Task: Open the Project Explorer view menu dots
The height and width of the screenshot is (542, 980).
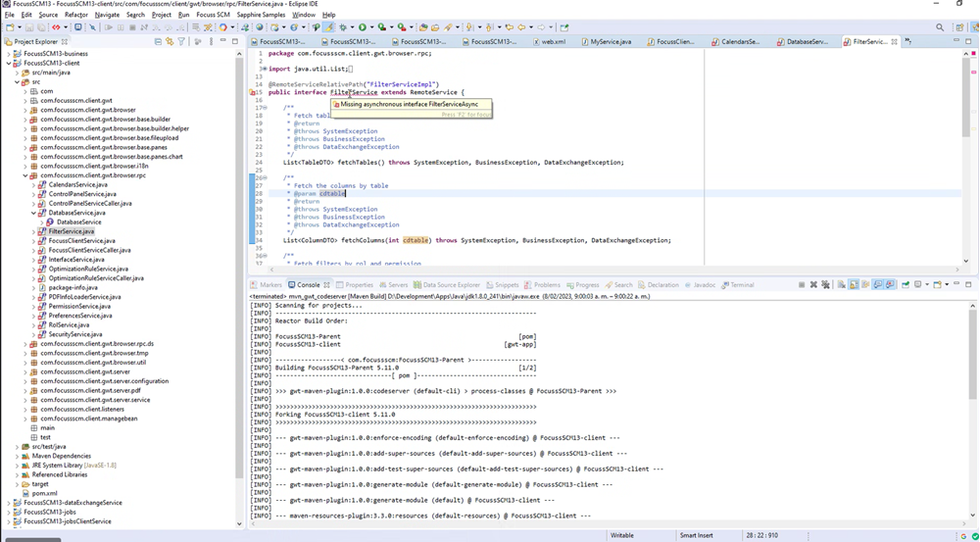Action: click(210, 41)
